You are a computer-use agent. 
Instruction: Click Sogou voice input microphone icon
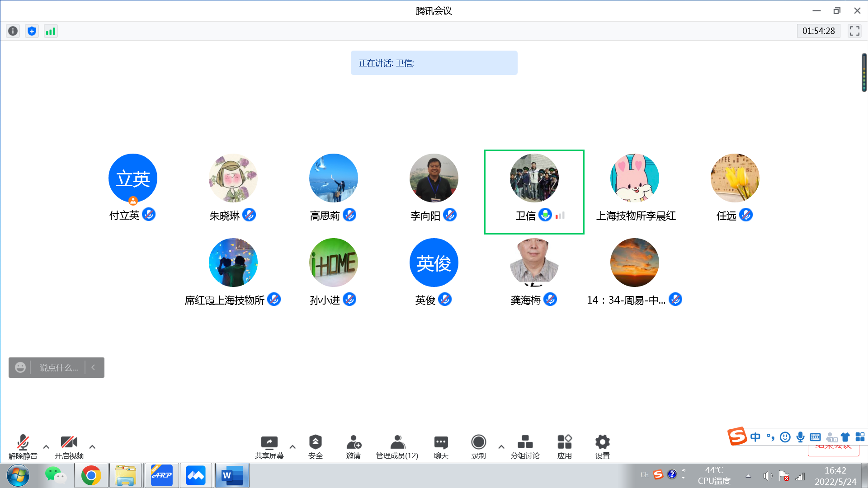coord(801,437)
